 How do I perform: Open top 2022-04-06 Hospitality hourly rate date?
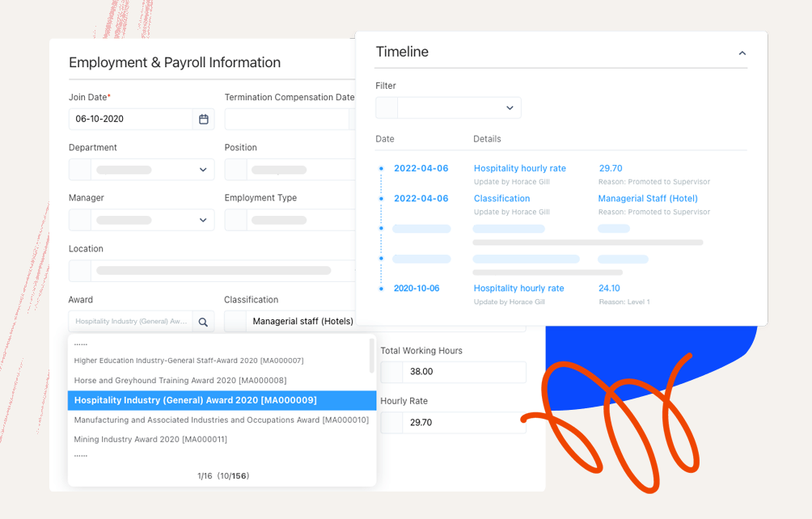[421, 168]
